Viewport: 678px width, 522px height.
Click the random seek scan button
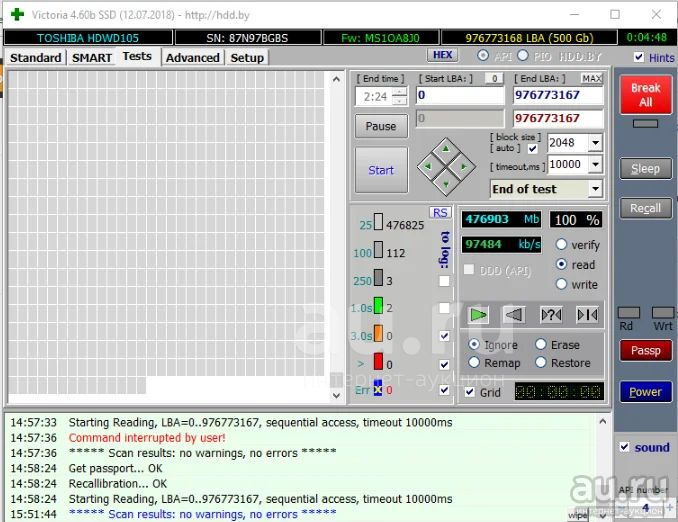[x=551, y=315]
